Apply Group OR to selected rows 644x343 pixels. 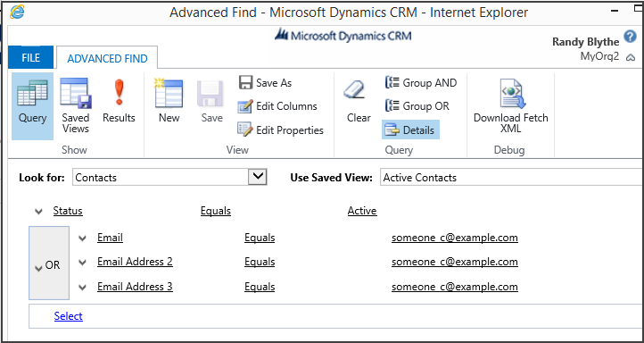pos(417,106)
